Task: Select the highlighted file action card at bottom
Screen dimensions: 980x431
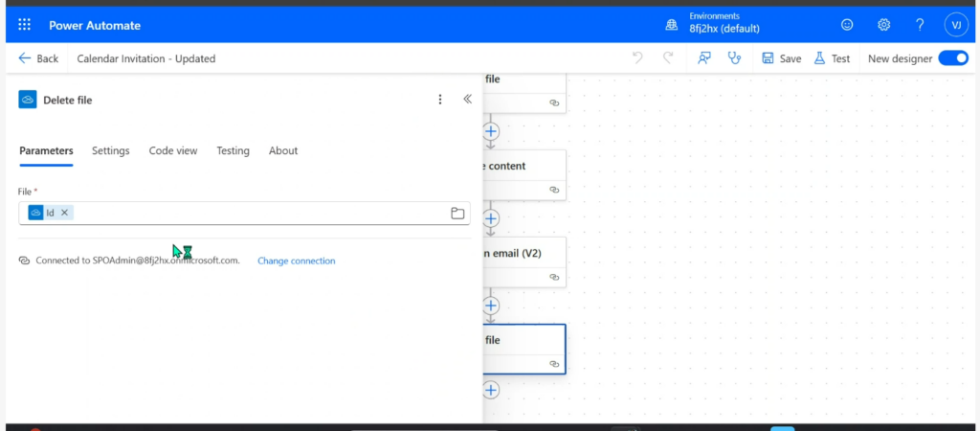Action: 524,349
